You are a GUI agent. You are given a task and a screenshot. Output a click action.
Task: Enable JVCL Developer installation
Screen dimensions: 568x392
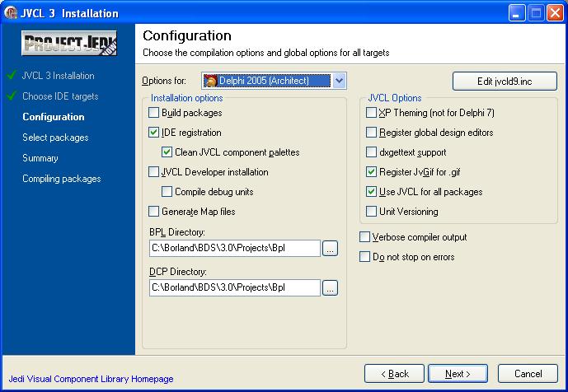pos(154,172)
